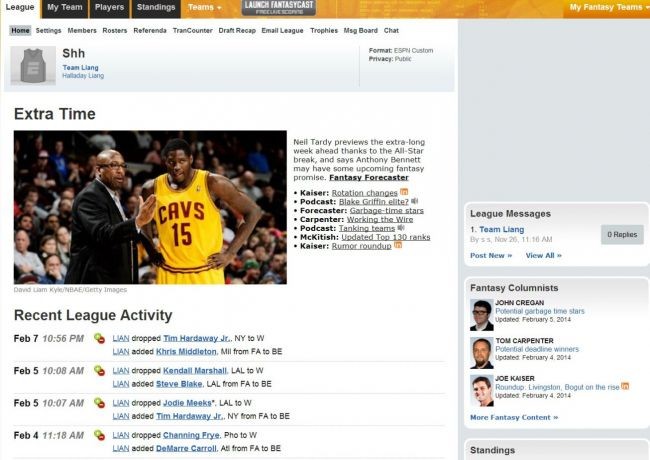This screenshot has width=650, height=460.
Task: Click the Jodie Meeks player link
Action: (x=187, y=403)
